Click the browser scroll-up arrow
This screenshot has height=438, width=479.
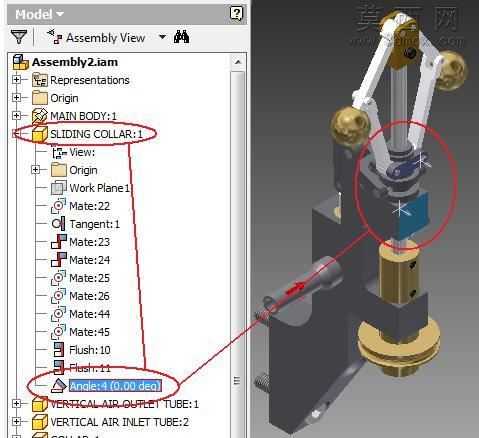tap(238, 62)
